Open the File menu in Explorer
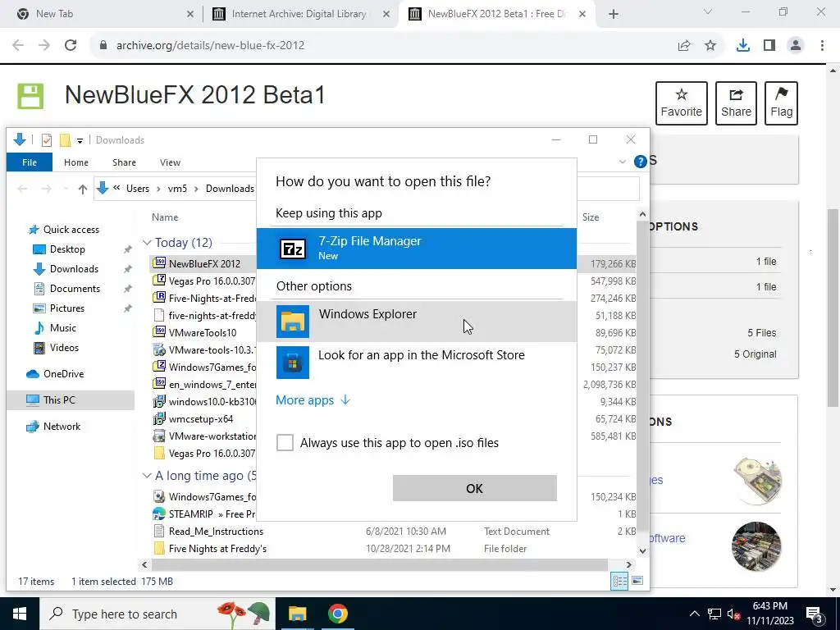This screenshot has height=630, width=840. point(30,162)
